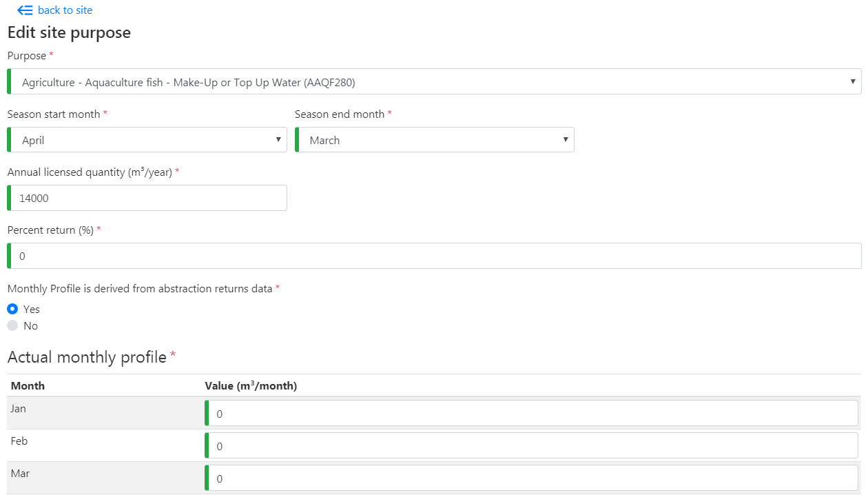Click the back arrow icon
This screenshot has height=495, width=868.
(25, 10)
